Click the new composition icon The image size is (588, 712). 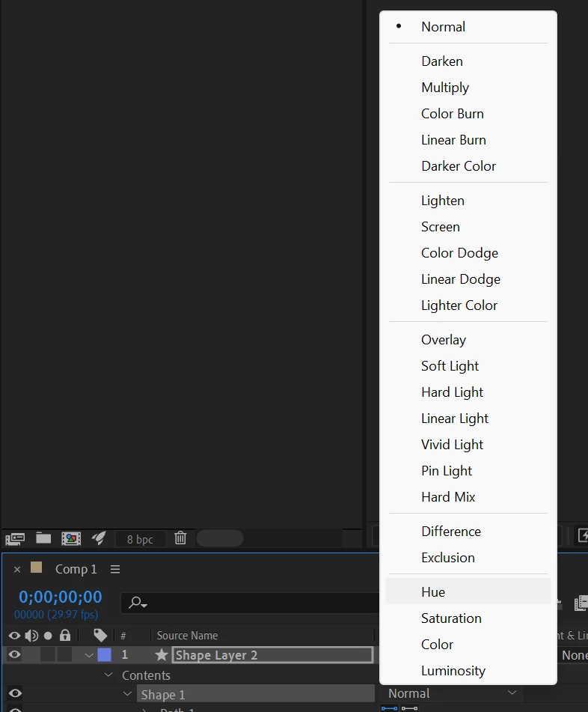71,538
